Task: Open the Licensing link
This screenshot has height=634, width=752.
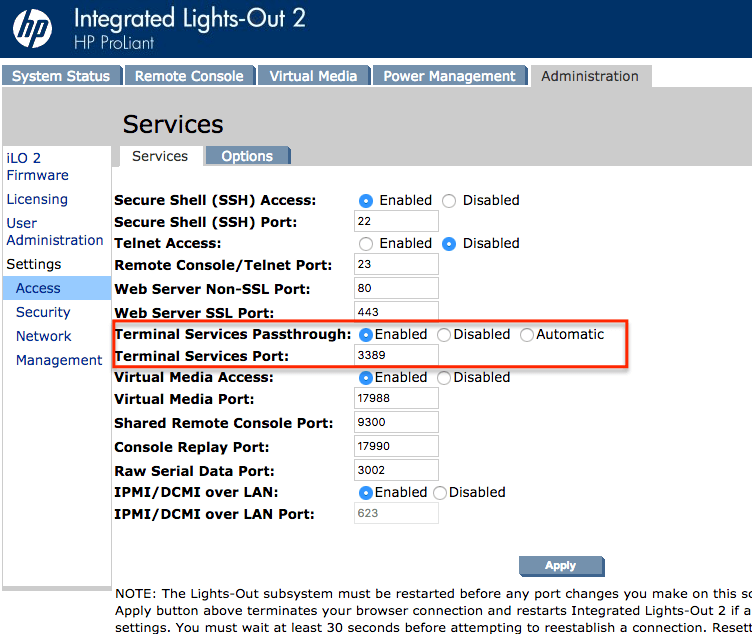Action: point(37,199)
